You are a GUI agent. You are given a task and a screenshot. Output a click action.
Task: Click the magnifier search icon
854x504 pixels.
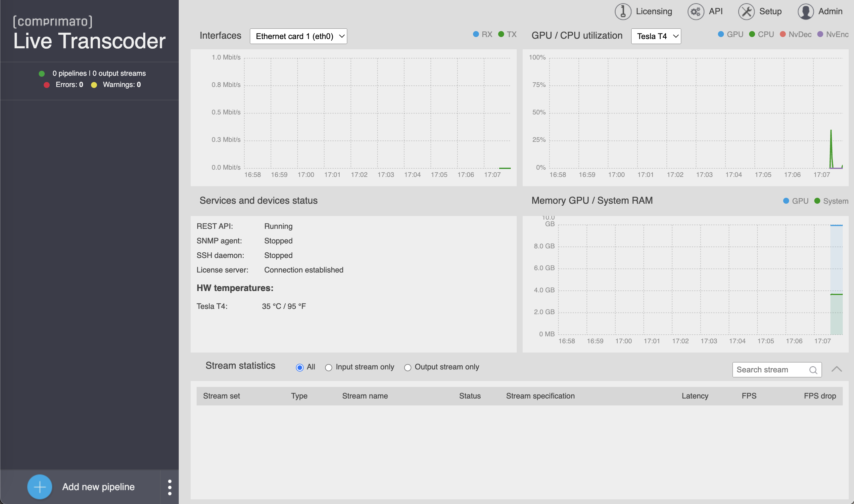point(813,370)
